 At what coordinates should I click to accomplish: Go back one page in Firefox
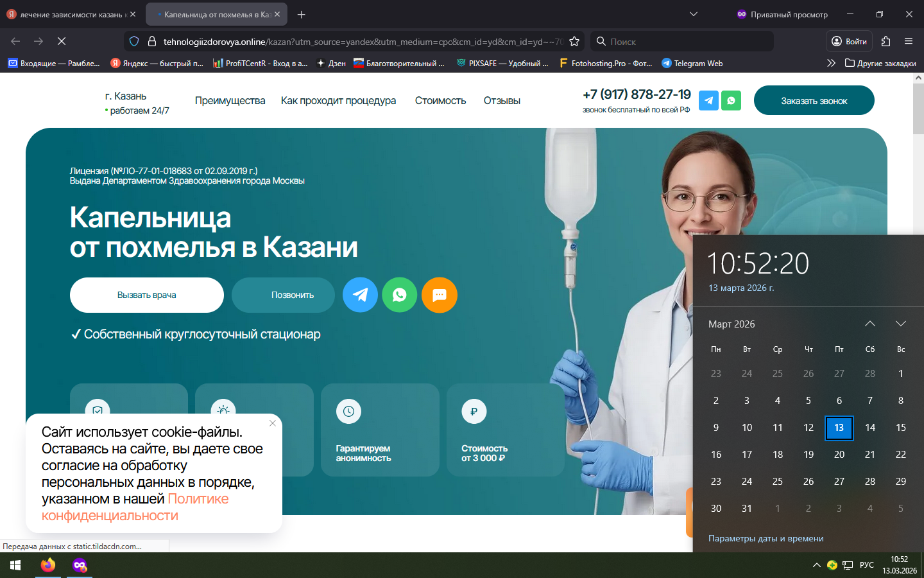(15, 41)
